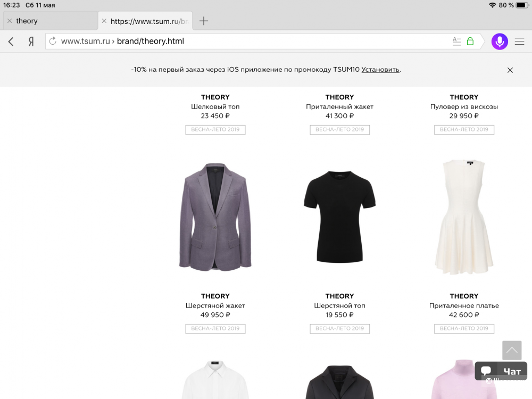Open Приталенное платье product link
This screenshot has height=399, width=532.
coord(464,305)
